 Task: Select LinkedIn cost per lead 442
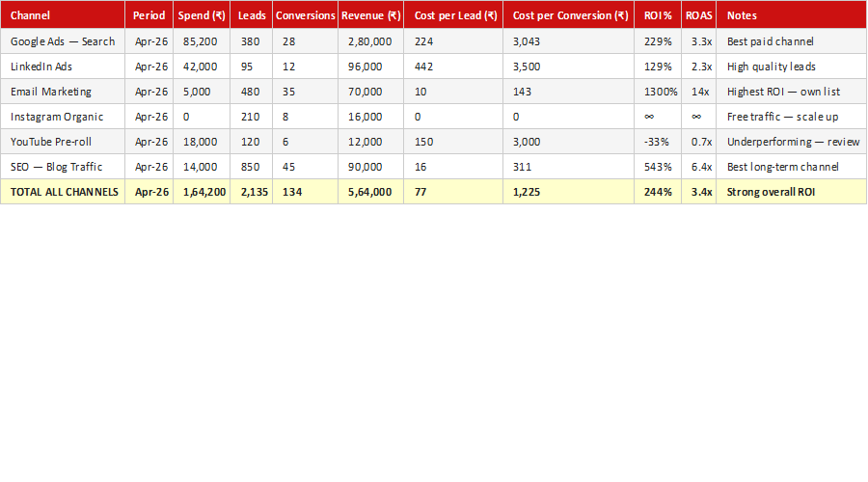tap(453, 67)
